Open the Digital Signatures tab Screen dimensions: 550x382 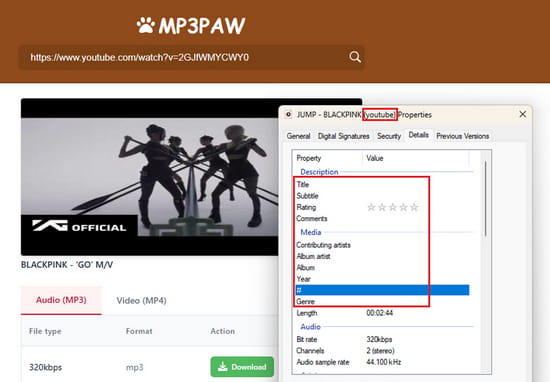[x=343, y=136]
